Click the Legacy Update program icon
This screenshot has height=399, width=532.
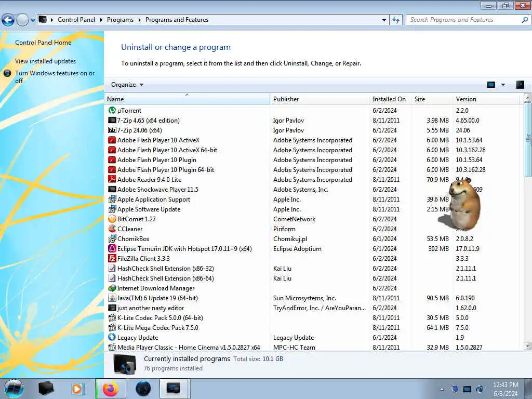pyautogui.click(x=112, y=337)
